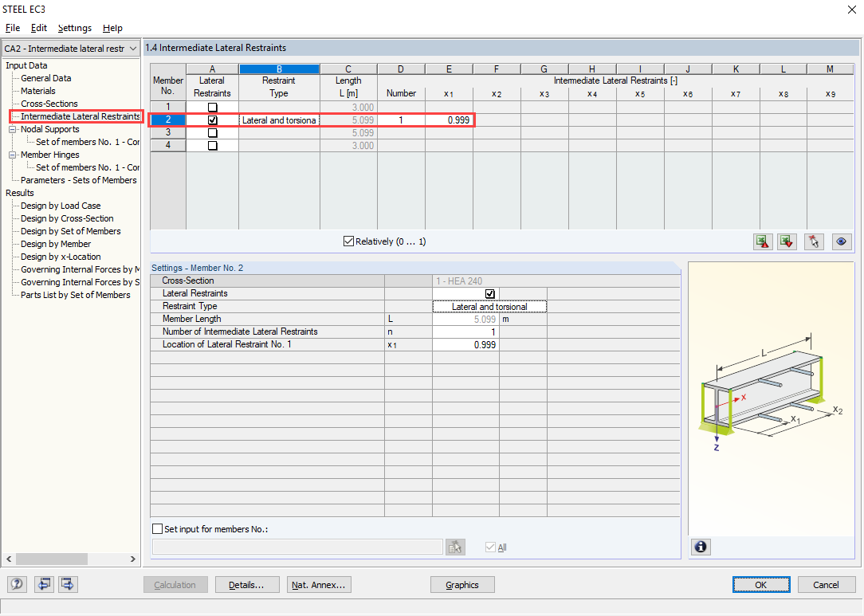Open the Edit menu

(38, 28)
